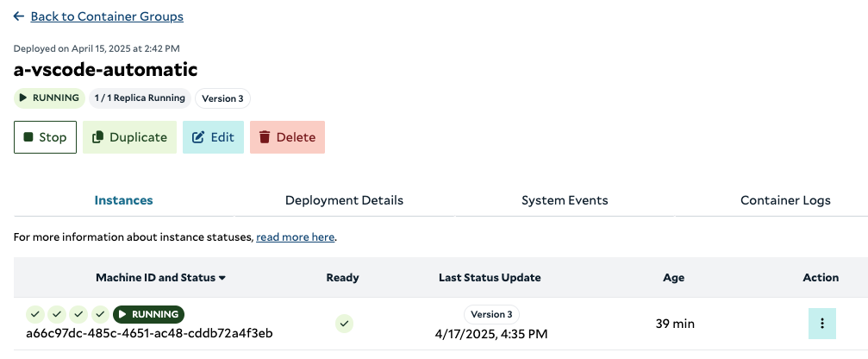Click the Ready column checkmark icon

[344, 324]
